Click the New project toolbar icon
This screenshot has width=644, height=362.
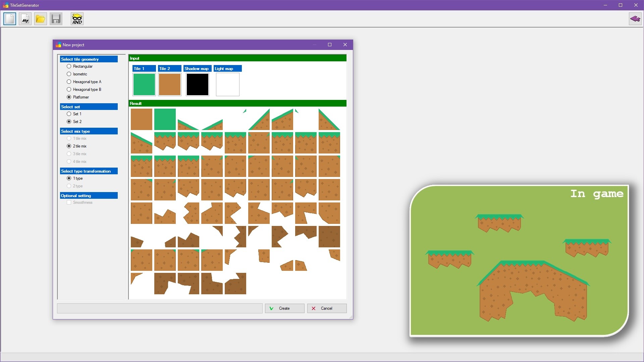pos(10,19)
